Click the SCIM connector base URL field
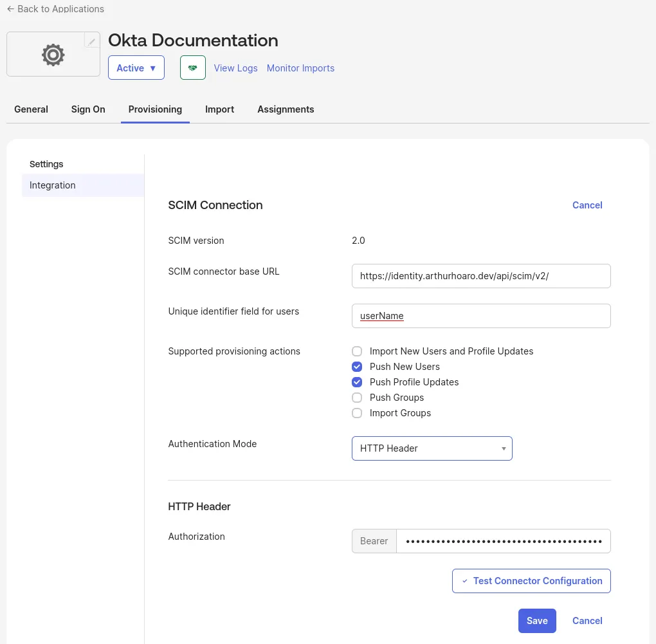 [x=481, y=276]
